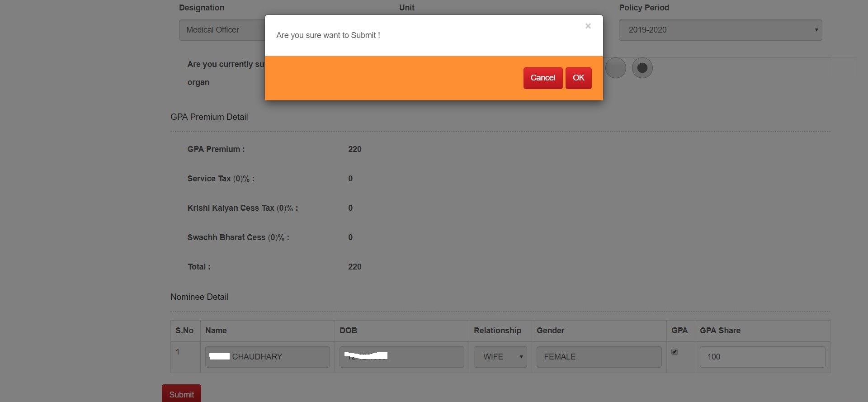Confirm submission by pressing OK
Image resolution: width=868 pixels, height=402 pixels.
coord(578,78)
